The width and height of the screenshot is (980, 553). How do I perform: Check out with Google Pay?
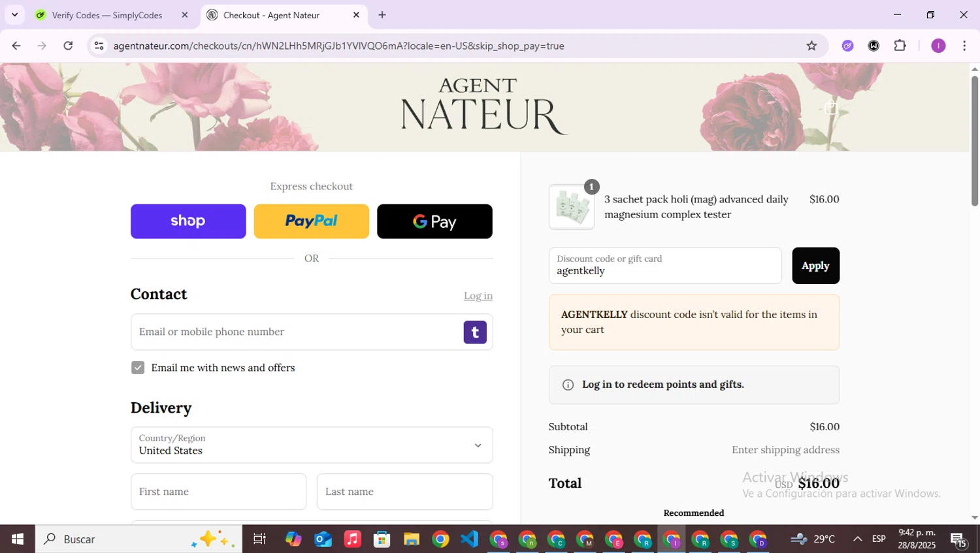[x=434, y=221]
